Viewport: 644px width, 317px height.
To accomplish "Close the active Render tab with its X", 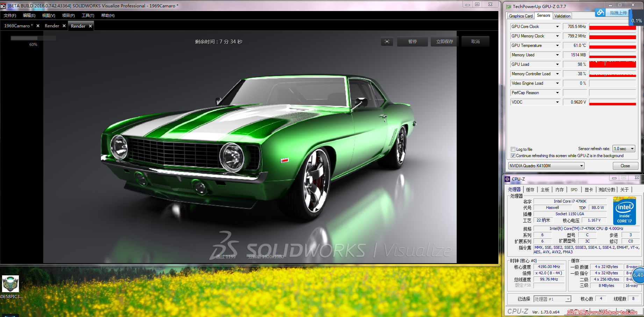I will click(90, 26).
